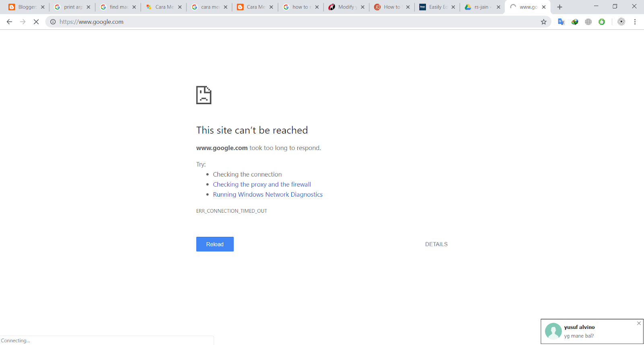The width and height of the screenshot is (644, 345).
Task: Open 'Checking the proxy and the firewall' link
Action: (x=262, y=184)
